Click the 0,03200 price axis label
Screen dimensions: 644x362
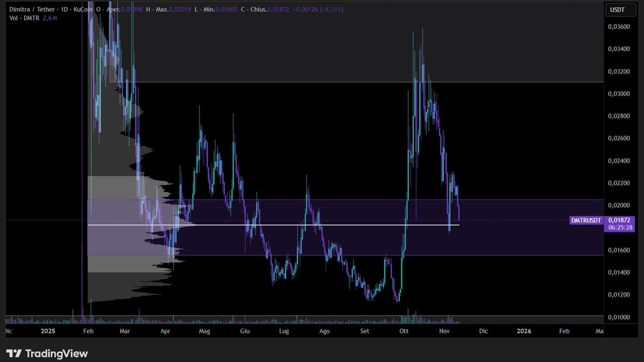coord(619,71)
